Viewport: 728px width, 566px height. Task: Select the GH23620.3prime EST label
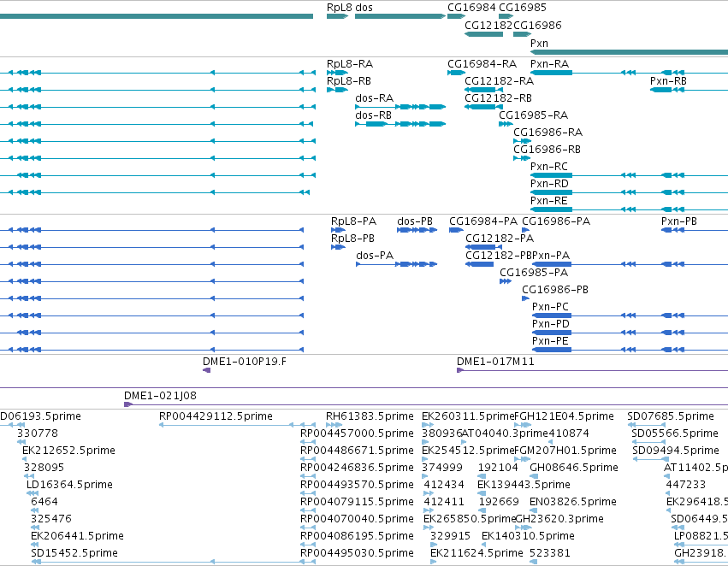[x=559, y=519]
